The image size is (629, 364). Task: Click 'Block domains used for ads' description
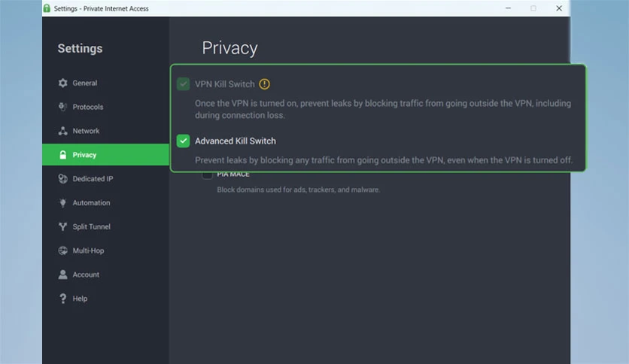(299, 190)
